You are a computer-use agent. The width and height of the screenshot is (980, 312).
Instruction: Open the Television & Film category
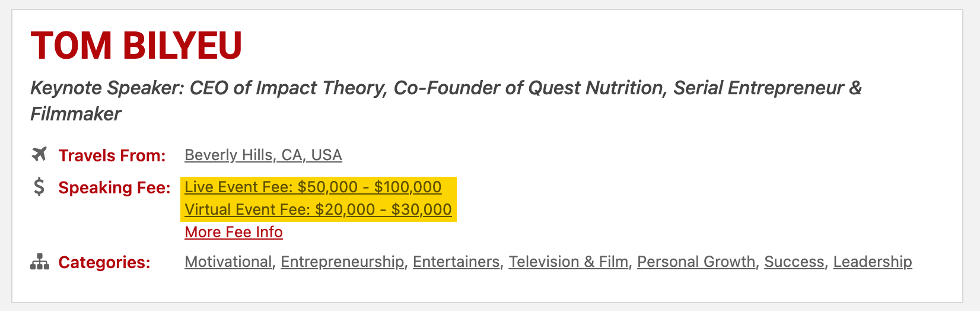click(568, 262)
